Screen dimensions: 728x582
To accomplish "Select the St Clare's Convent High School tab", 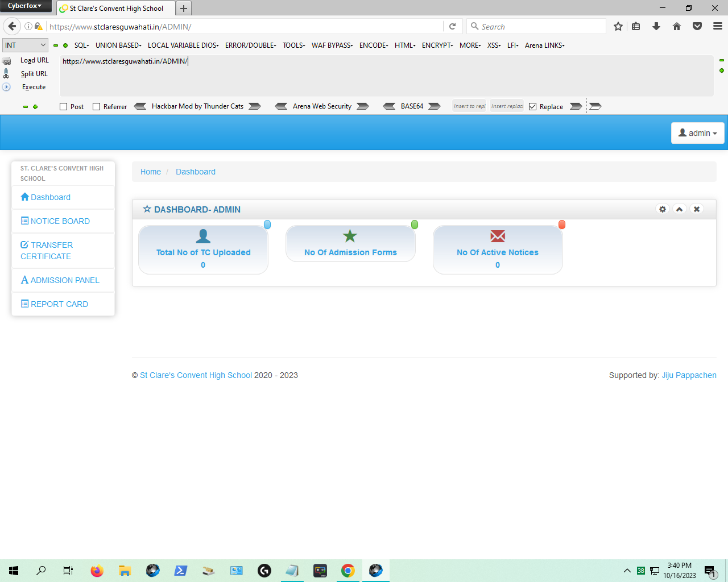I will (116, 9).
